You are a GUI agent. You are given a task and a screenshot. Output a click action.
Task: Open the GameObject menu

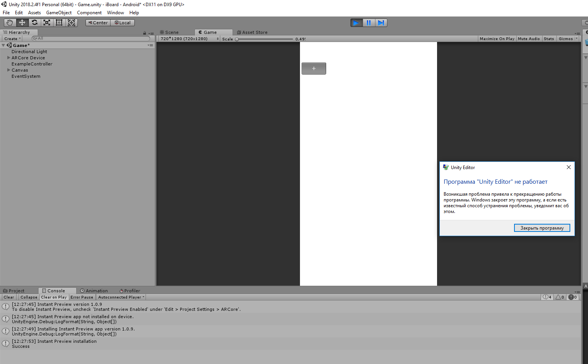pos(59,12)
